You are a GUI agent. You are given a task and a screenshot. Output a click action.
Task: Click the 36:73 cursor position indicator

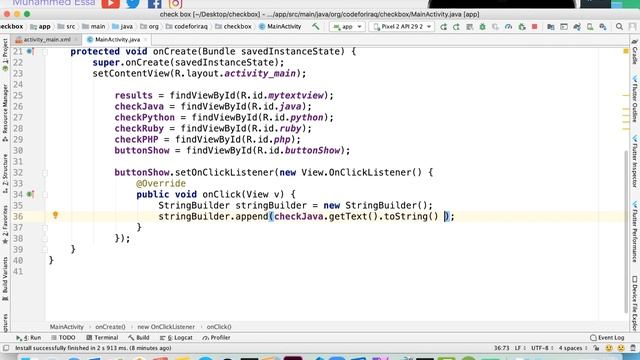(x=502, y=348)
